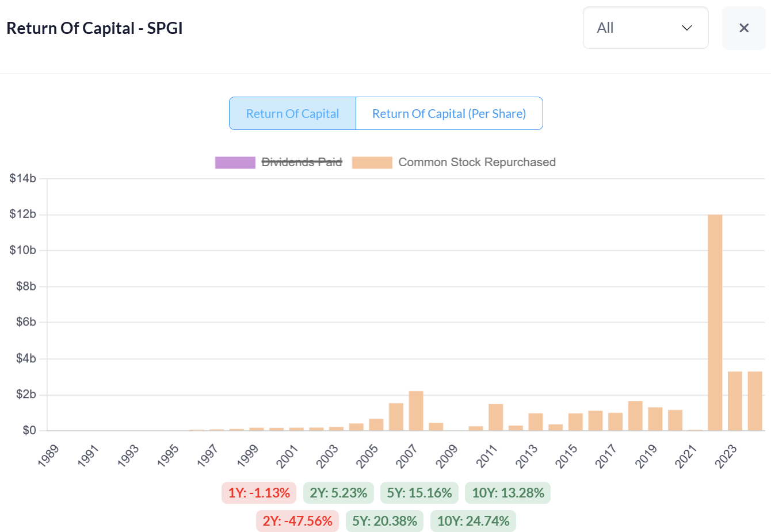The width and height of the screenshot is (771, 532).
Task: Click the $4b y-axis label
Action: 26,358
